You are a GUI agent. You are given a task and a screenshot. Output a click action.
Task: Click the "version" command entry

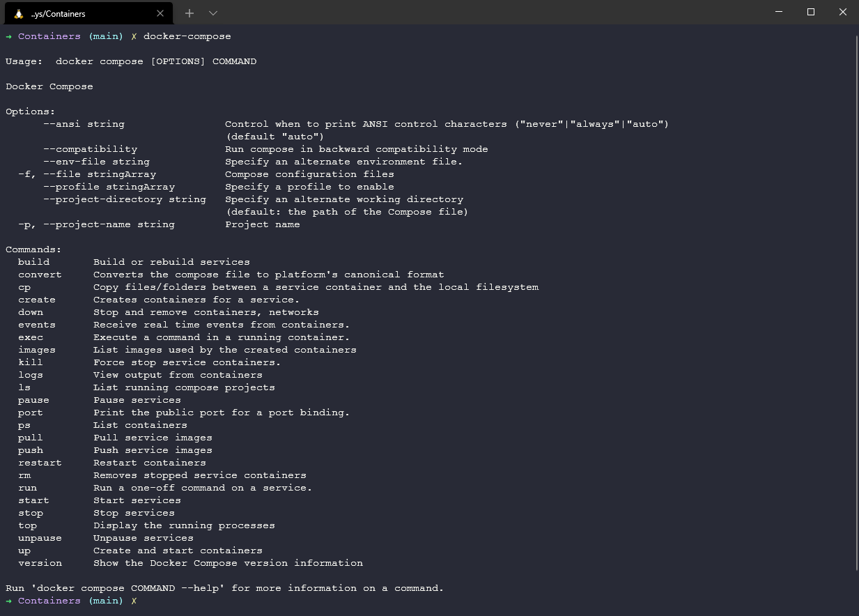tap(40, 563)
